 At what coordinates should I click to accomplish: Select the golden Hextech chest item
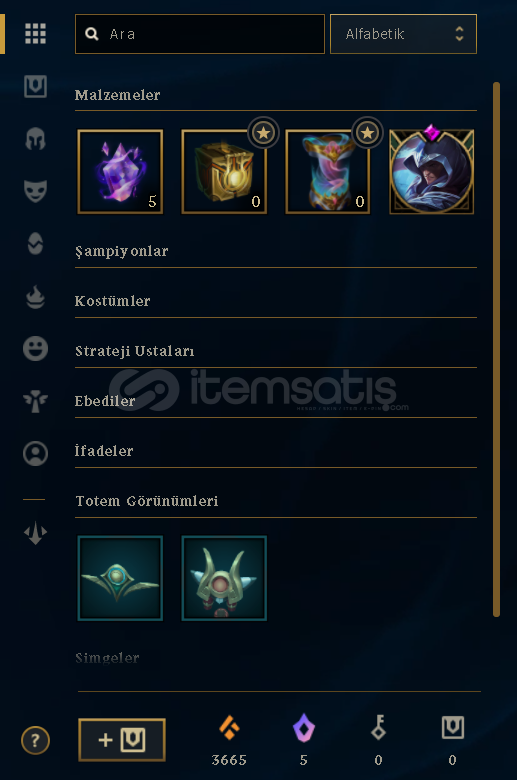coord(224,172)
